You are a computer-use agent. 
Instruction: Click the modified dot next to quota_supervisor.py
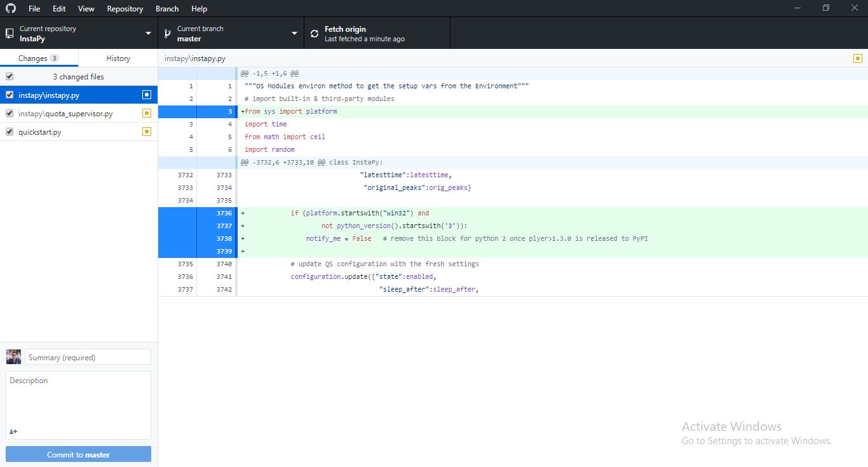(x=147, y=113)
